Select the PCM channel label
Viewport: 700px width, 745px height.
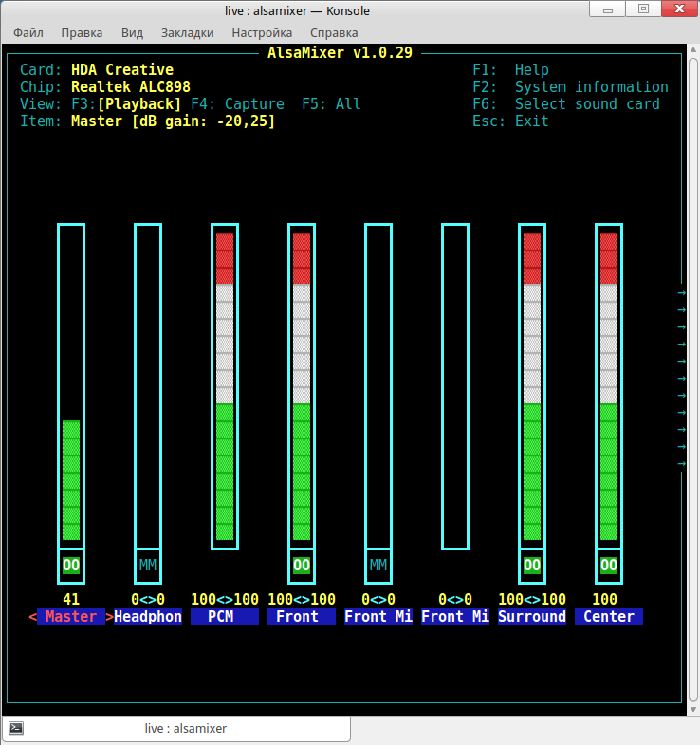pyautogui.click(x=225, y=617)
